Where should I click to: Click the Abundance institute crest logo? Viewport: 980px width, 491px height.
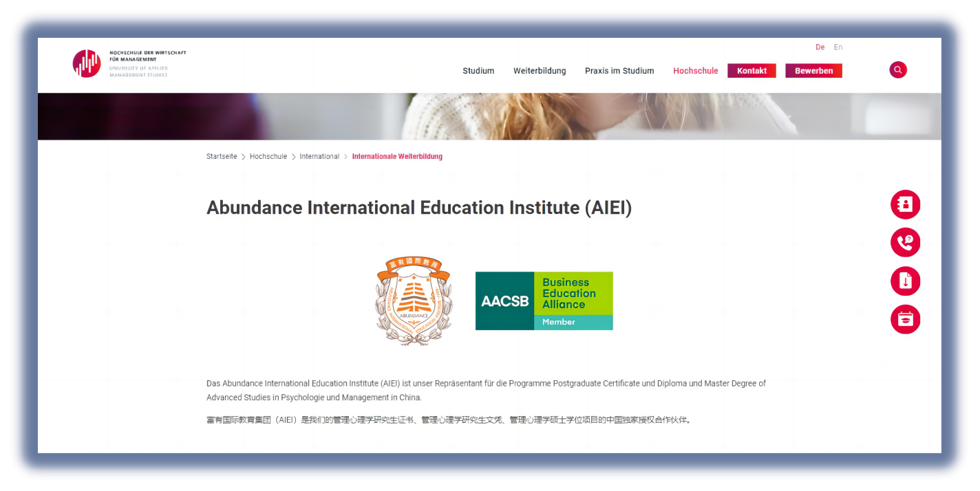[414, 301]
